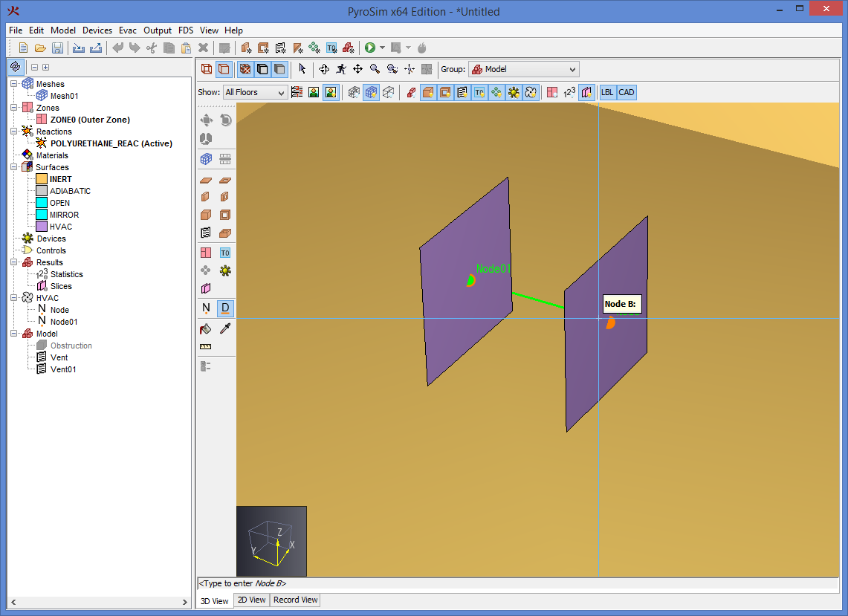This screenshot has height=616, width=848.
Task: Click the Node B input field
Action: coord(517,583)
